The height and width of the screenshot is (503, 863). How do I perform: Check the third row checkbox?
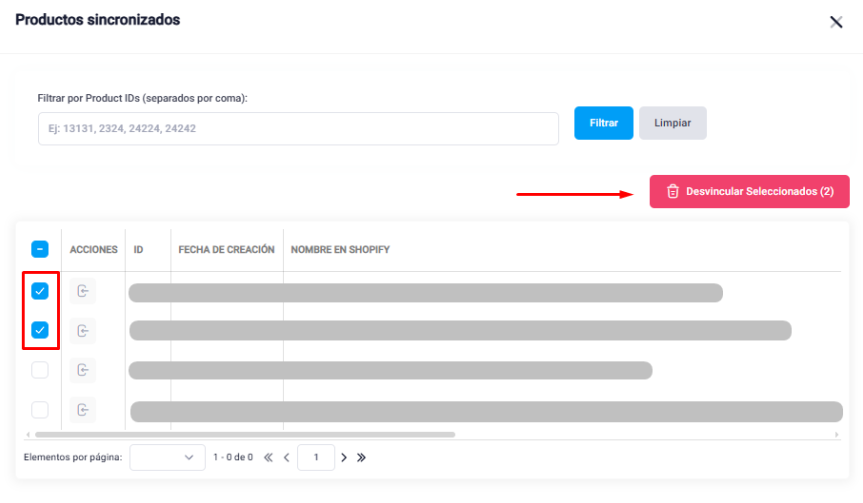(x=40, y=370)
